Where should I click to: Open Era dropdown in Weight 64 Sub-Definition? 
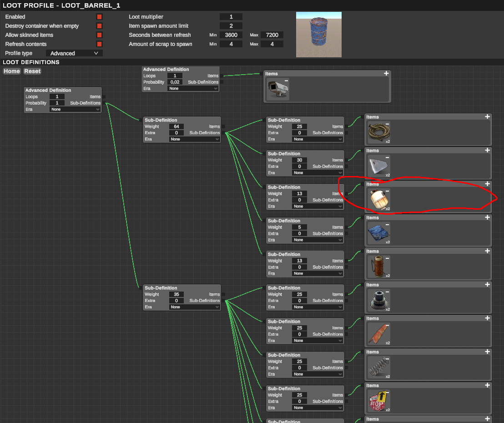coord(195,139)
